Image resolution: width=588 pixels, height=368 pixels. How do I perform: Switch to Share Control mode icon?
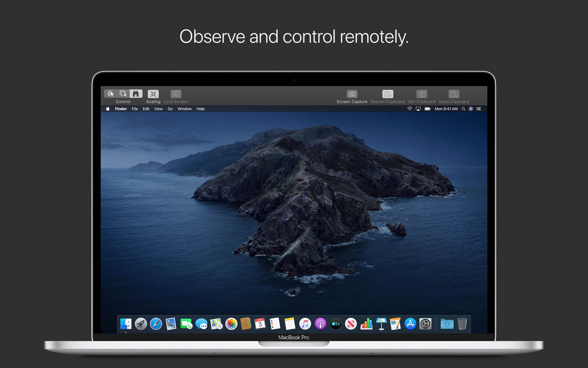click(123, 94)
